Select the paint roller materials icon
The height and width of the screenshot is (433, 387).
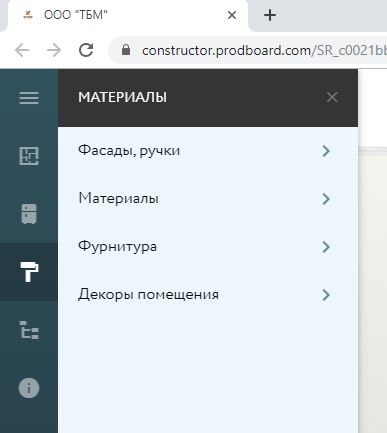[x=29, y=272]
